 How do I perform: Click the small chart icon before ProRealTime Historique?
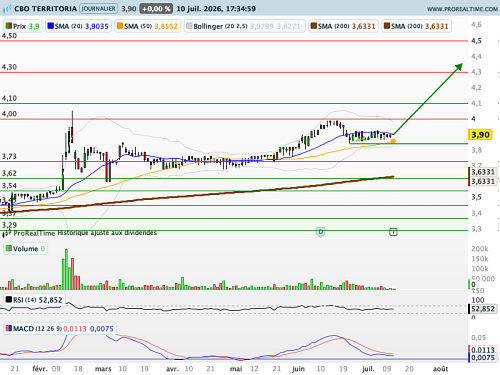7,233
